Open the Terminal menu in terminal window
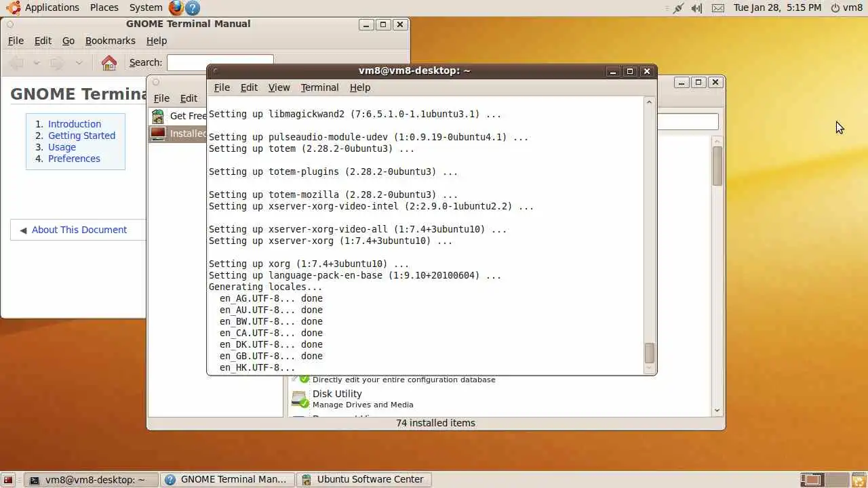 pyautogui.click(x=319, y=87)
